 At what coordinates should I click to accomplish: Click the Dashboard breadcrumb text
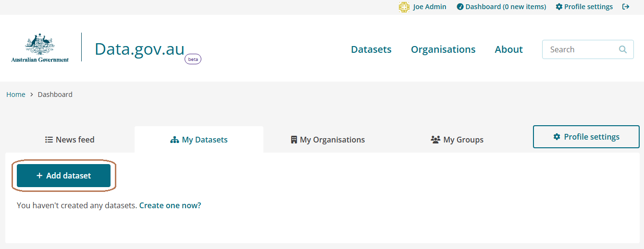coord(55,95)
